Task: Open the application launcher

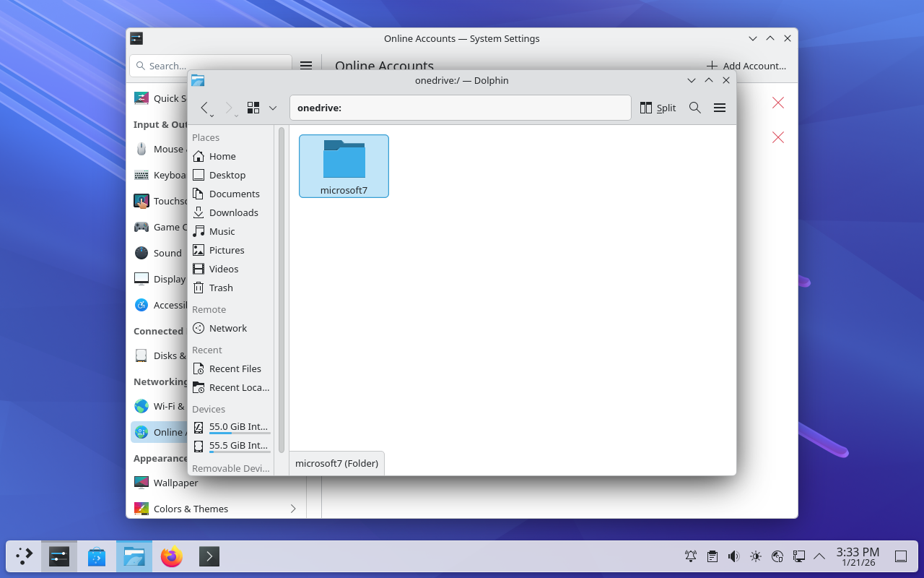Action: pos(25,556)
